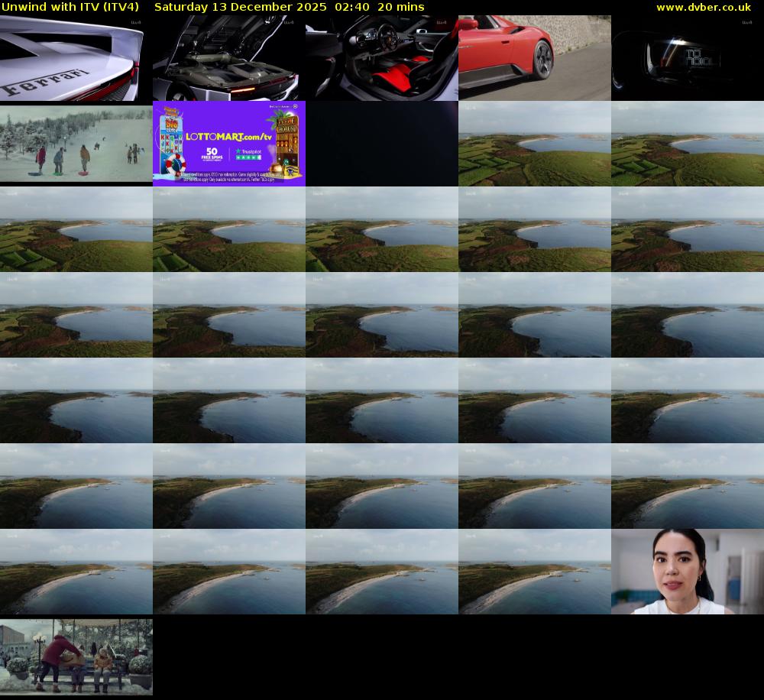Image resolution: width=764 pixels, height=700 pixels.
Task: Select the snowy sledding scene thumbnail
Action: [x=76, y=144]
